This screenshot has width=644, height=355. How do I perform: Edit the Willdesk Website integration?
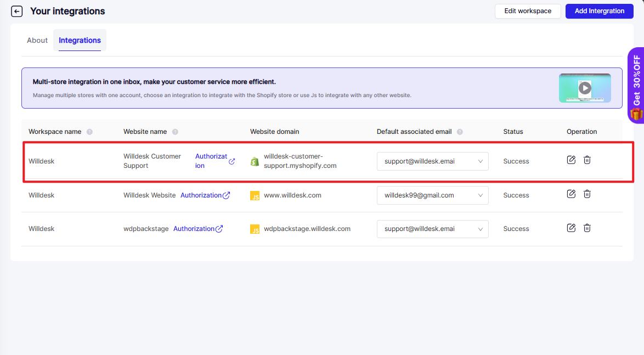[x=571, y=194]
